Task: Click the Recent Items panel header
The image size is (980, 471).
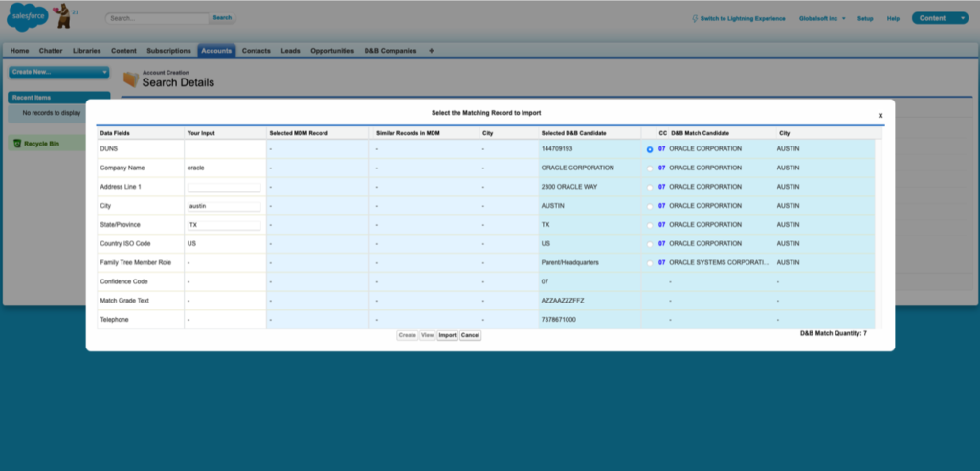Action: point(59,98)
